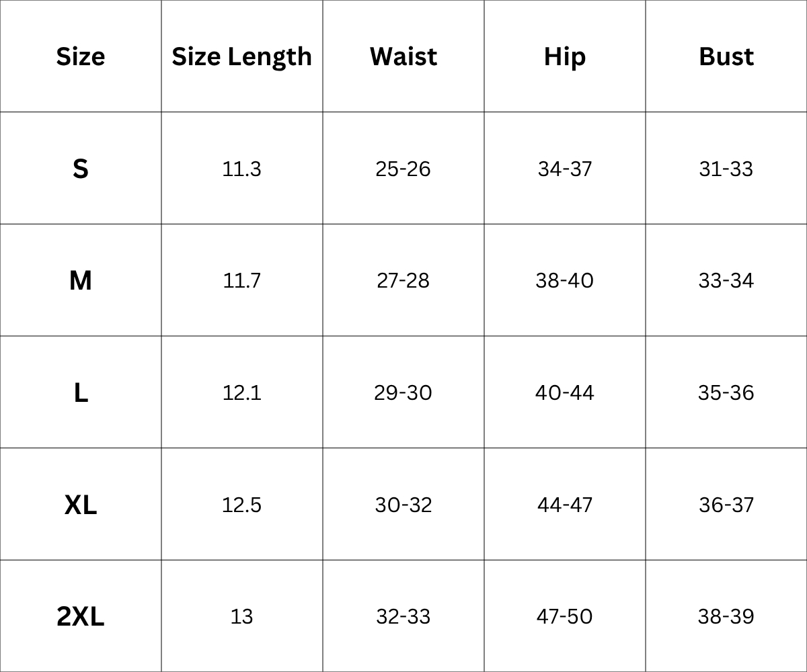Select hip value 47-50

pyautogui.click(x=564, y=616)
